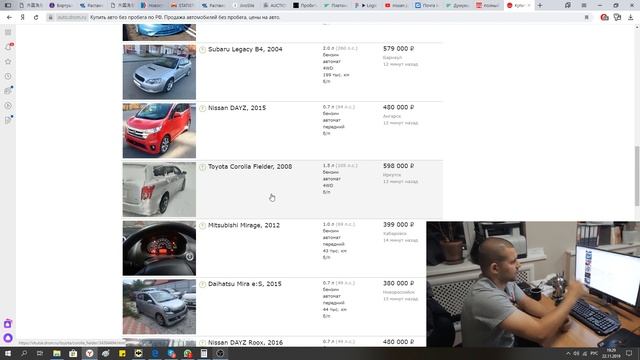Click the Toyota Corolla Fielder photo
Screen dimensions: 640x360
tap(159, 189)
